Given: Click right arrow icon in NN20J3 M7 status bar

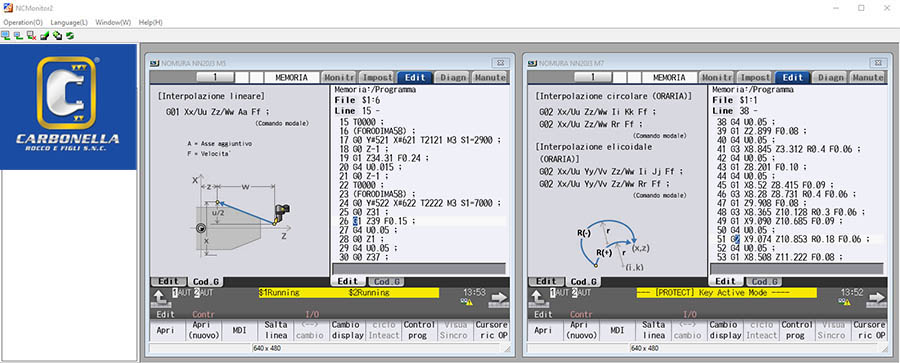Looking at the screenshot, I should point(876,298).
